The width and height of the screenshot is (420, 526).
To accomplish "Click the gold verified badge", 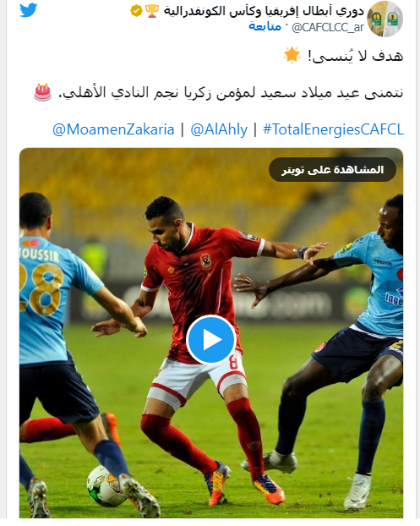I will 136,11.
